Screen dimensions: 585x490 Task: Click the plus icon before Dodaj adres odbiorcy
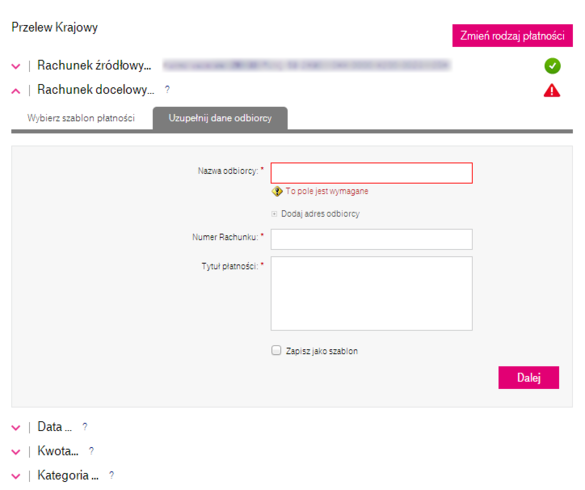[x=274, y=214]
